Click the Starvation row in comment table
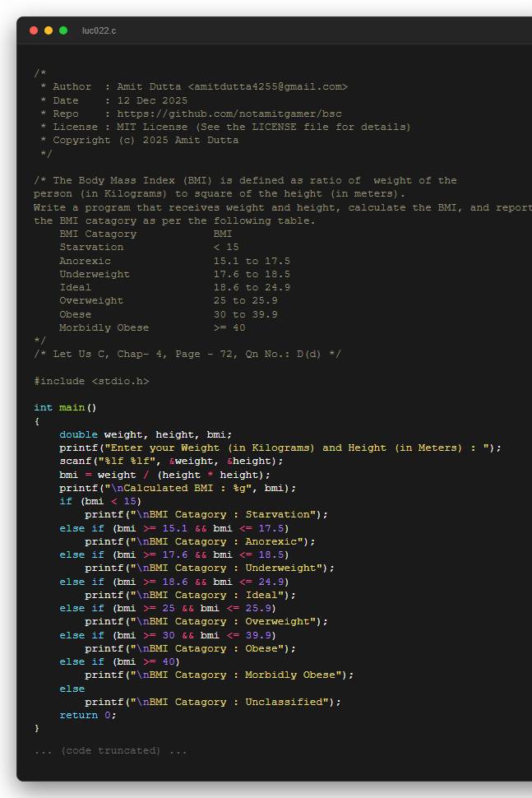This screenshot has height=798, width=532. tap(149, 247)
